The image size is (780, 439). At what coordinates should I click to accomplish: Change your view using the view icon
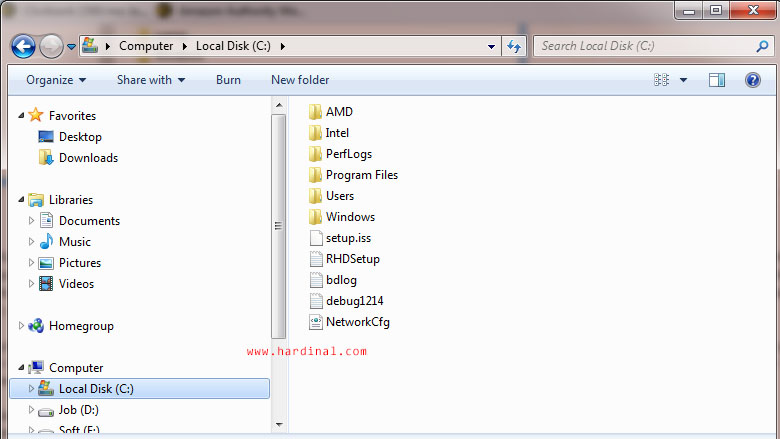(x=661, y=80)
